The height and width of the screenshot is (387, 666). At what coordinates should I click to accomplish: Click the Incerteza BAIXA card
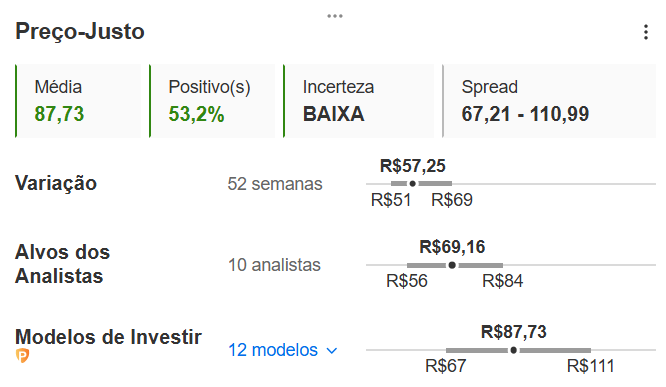coord(358,101)
